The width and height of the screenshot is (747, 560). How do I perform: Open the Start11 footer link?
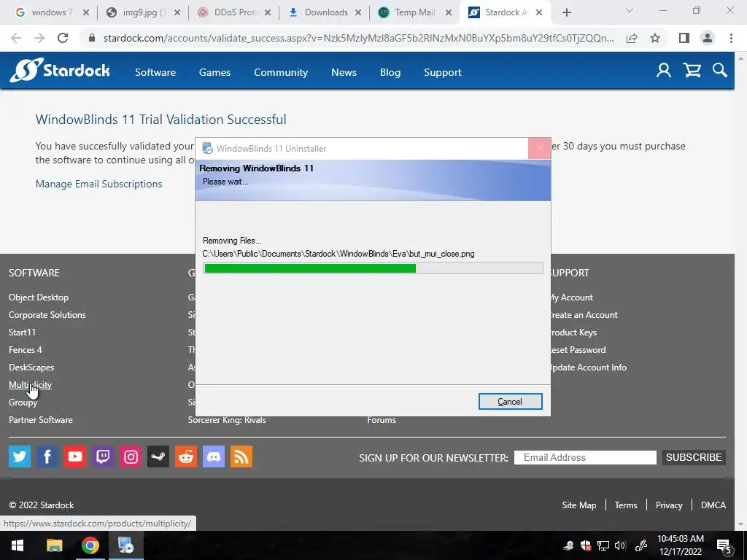coord(22,332)
